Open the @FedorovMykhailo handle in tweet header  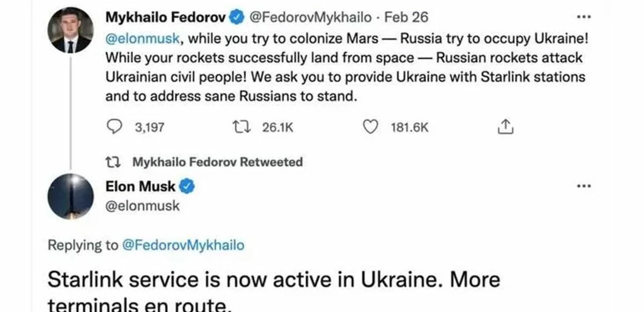(309, 17)
